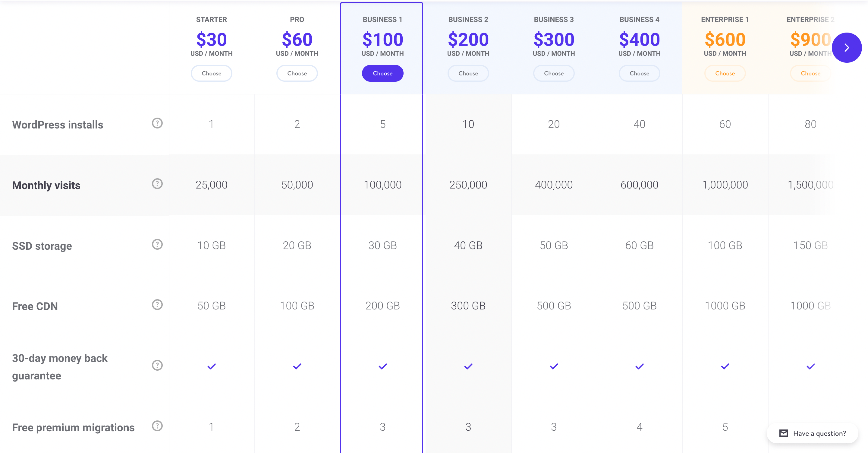The height and width of the screenshot is (453, 868).
Task: Click the Free CDN help icon
Action: (157, 305)
